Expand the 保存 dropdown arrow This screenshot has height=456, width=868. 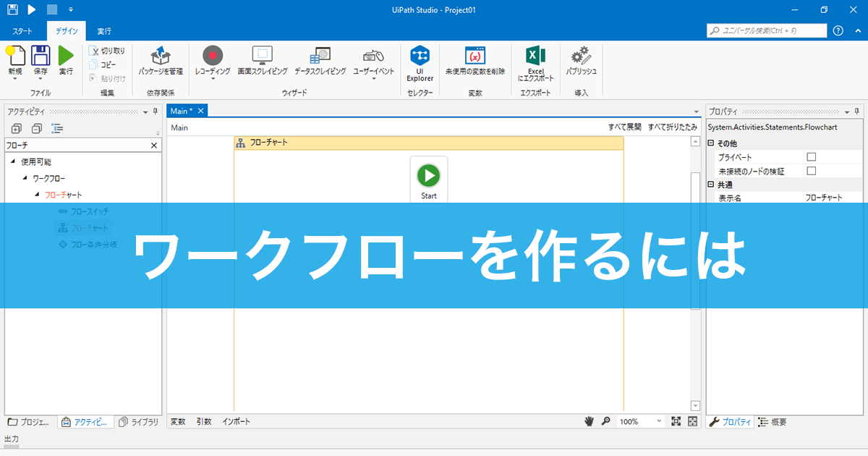click(x=41, y=79)
